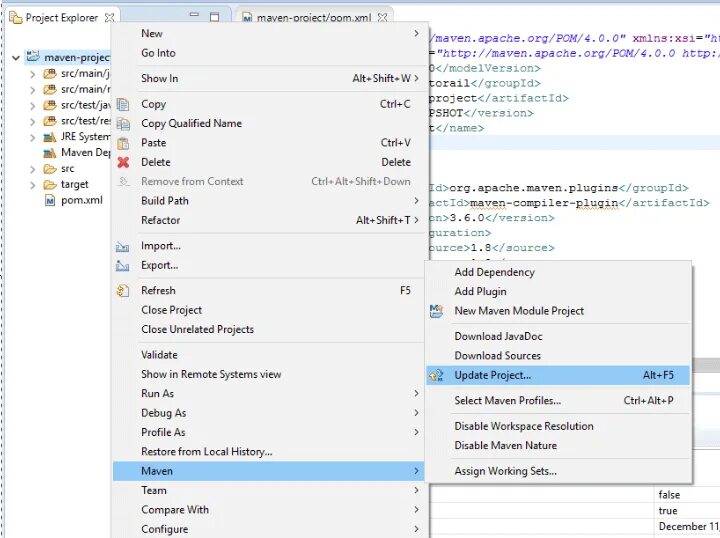Image resolution: width=720 pixels, height=538 pixels.
Task: Click the Project Explorer view icon
Action: 16,18
